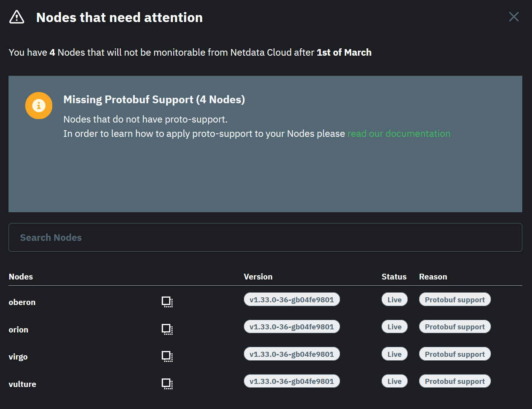Click the orange info icon beside Missing Protobuf Support
Image resolution: width=532 pixels, height=409 pixels.
[x=39, y=105]
